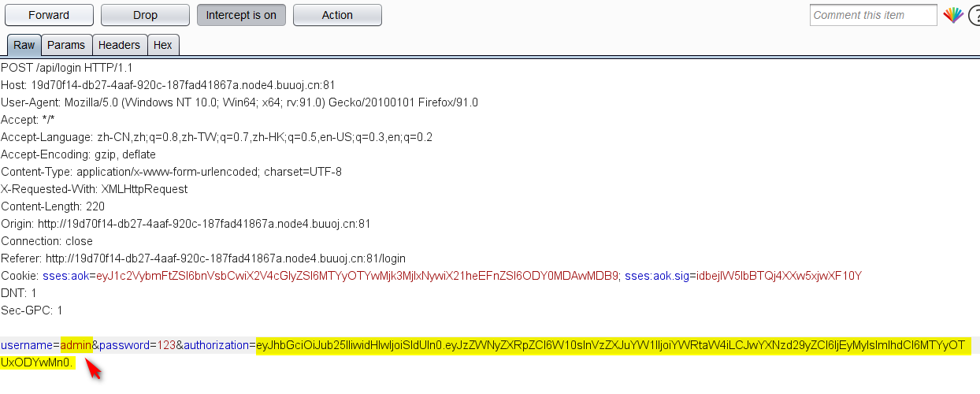Screen dimensions: 980x394
Task: Click the highlighted admin username value
Action: click(76, 345)
